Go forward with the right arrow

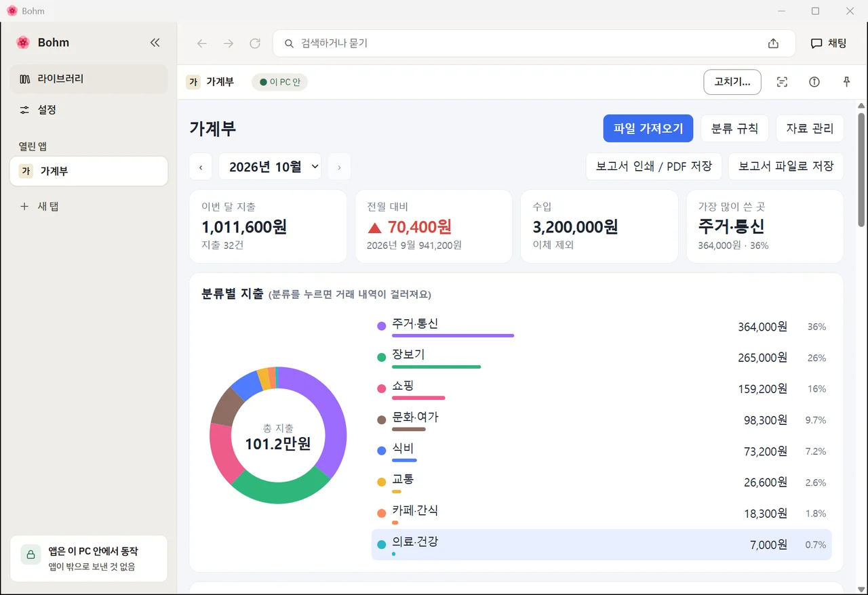(229, 43)
